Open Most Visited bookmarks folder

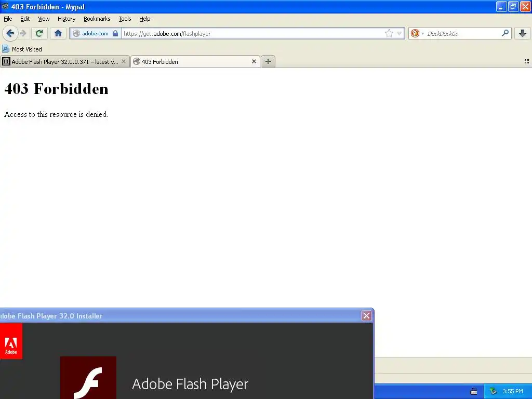[22, 49]
